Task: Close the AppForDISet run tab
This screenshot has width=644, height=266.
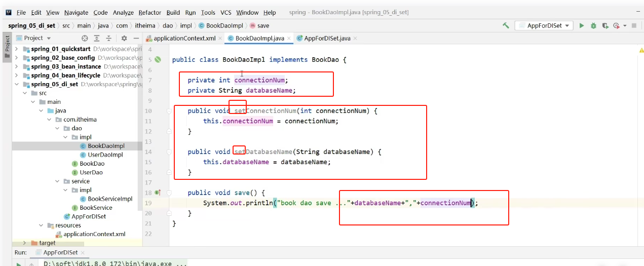Action: click(x=83, y=252)
